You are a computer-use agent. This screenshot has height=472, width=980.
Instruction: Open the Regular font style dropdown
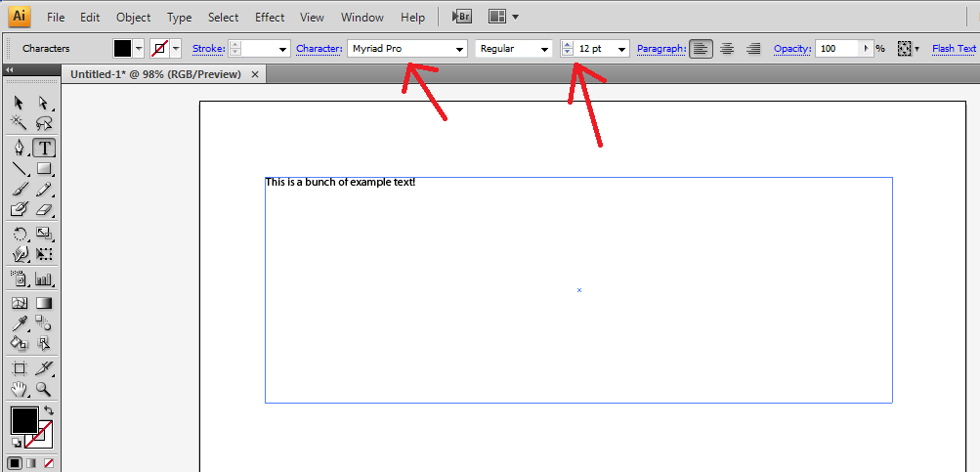545,49
